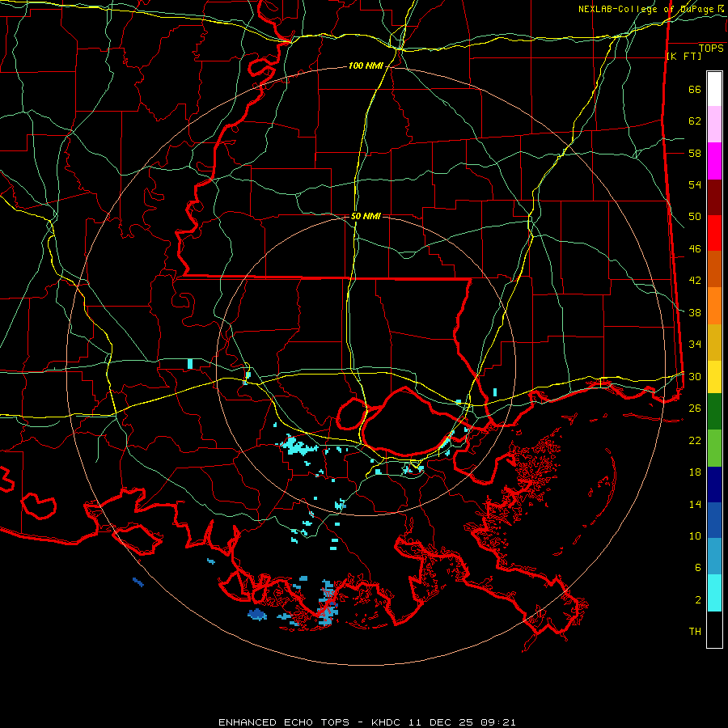Click the legend value "6"
The width and height of the screenshot is (728, 728).
698,567
